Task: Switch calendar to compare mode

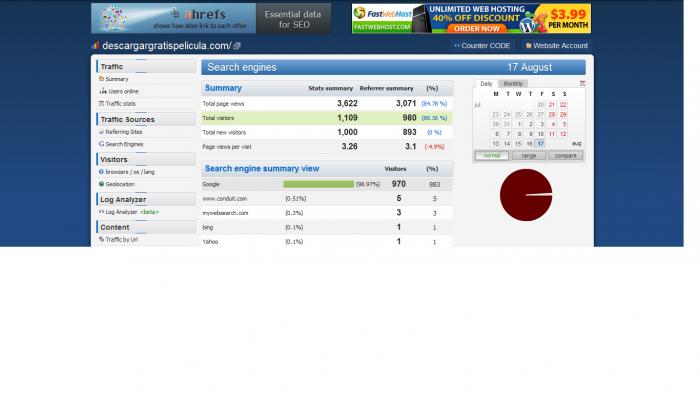Action: (566, 156)
